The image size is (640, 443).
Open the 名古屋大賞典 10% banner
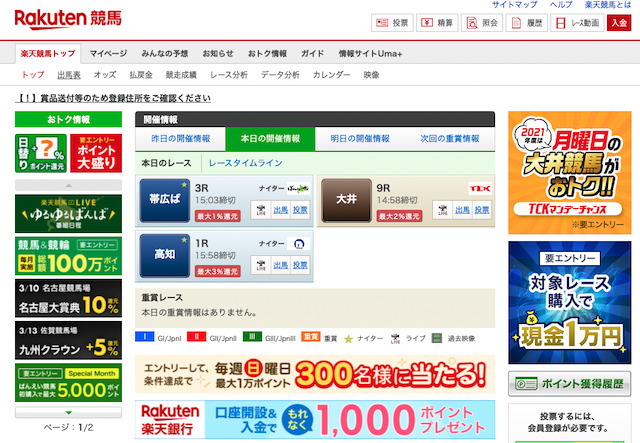69,298
